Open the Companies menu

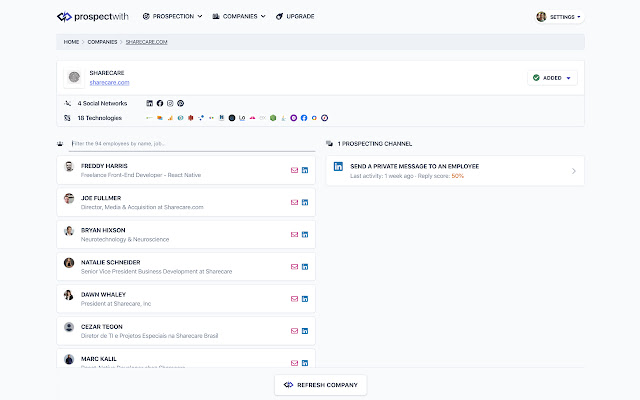pyautogui.click(x=239, y=16)
